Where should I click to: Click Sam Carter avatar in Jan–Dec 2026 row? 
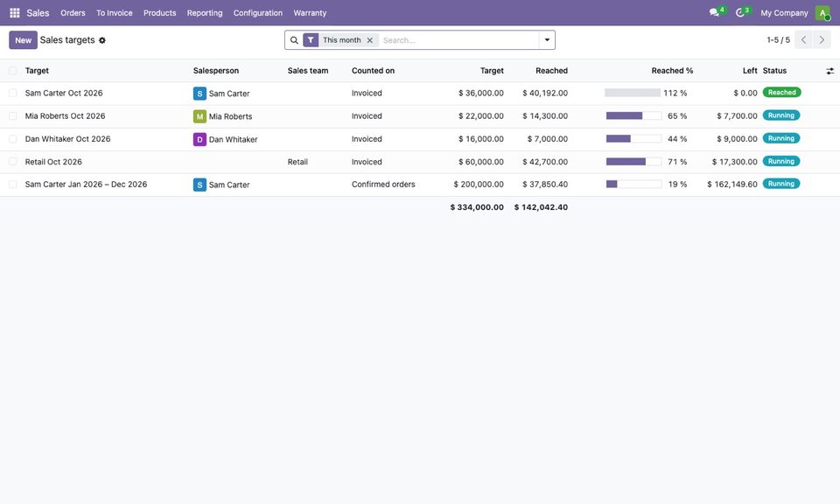click(199, 185)
